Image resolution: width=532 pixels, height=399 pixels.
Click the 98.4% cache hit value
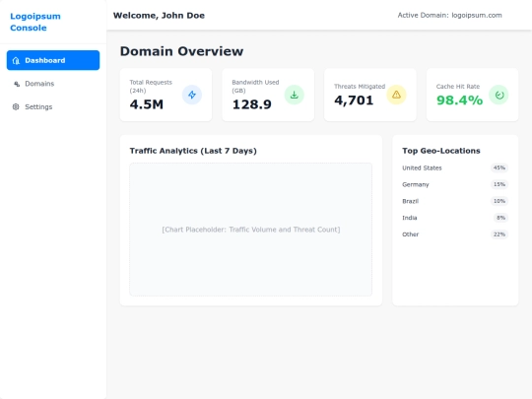[459, 100]
